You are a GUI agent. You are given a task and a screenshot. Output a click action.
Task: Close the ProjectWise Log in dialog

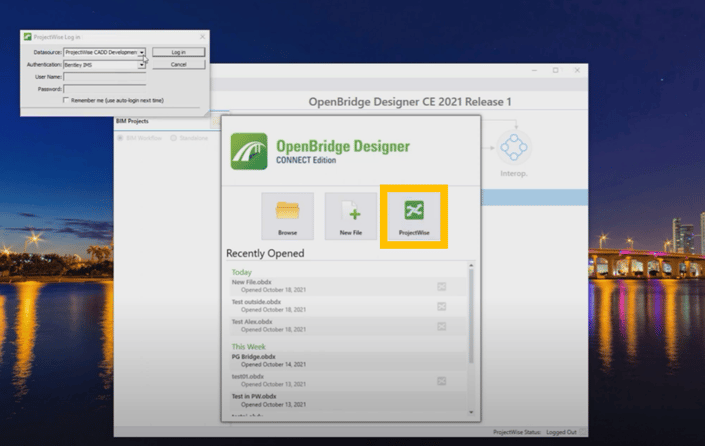click(x=202, y=36)
